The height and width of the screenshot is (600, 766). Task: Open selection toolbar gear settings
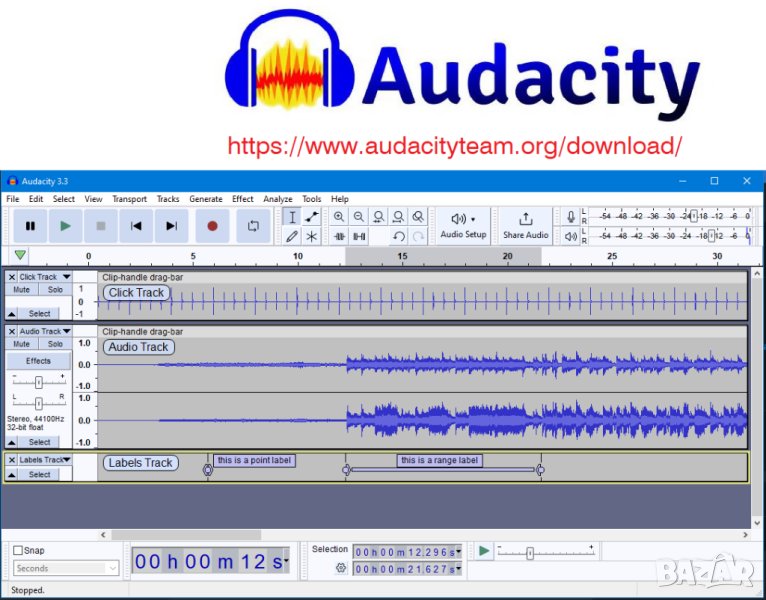point(341,568)
